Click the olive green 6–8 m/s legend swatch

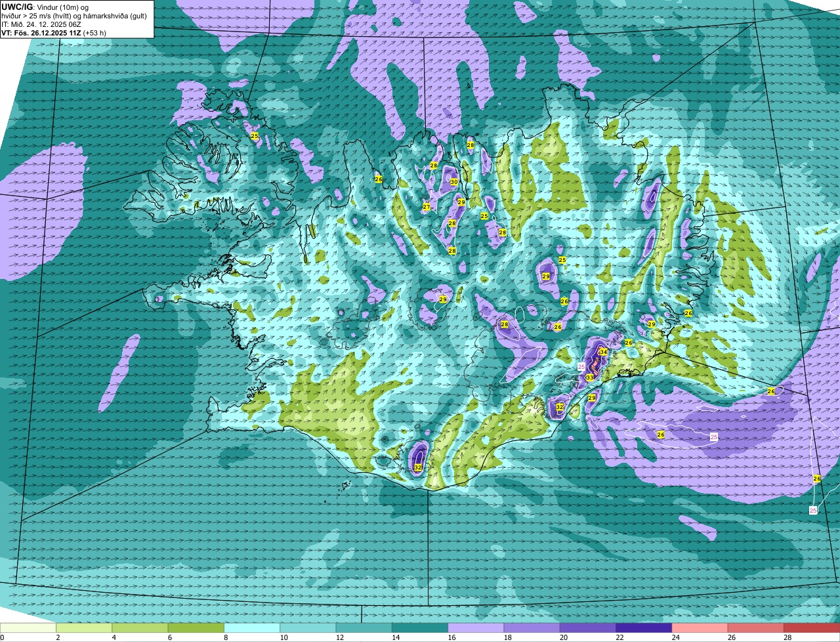[196, 628]
